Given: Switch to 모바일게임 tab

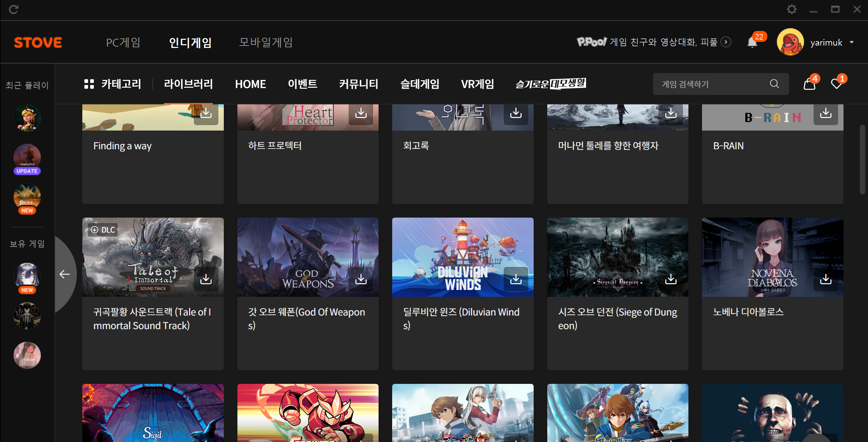Looking at the screenshot, I should (266, 42).
